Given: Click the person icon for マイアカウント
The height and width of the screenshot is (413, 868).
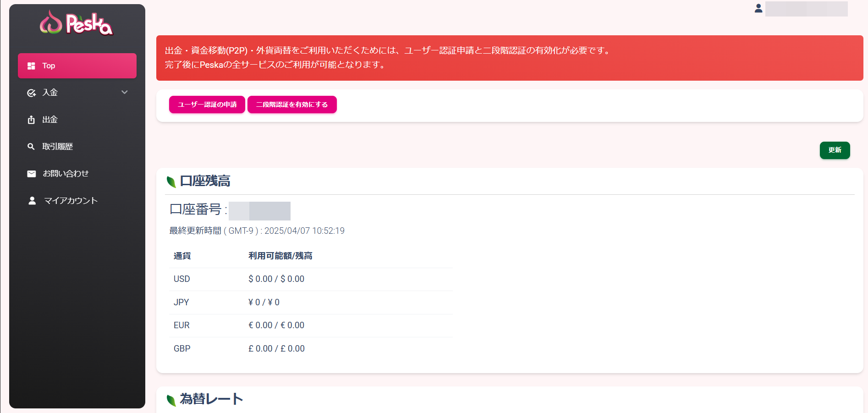Looking at the screenshot, I should click(32, 201).
